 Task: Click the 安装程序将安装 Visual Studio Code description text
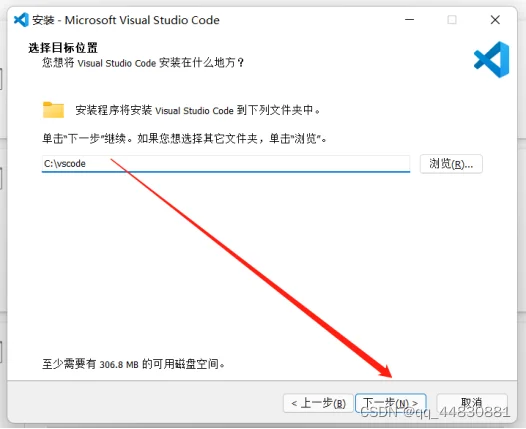click(x=198, y=110)
